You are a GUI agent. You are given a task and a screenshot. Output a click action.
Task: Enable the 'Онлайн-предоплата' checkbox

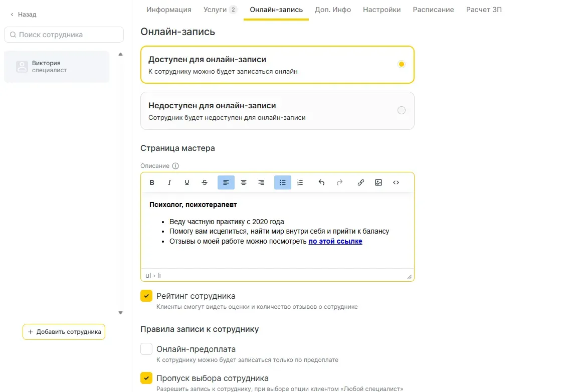point(146,349)
